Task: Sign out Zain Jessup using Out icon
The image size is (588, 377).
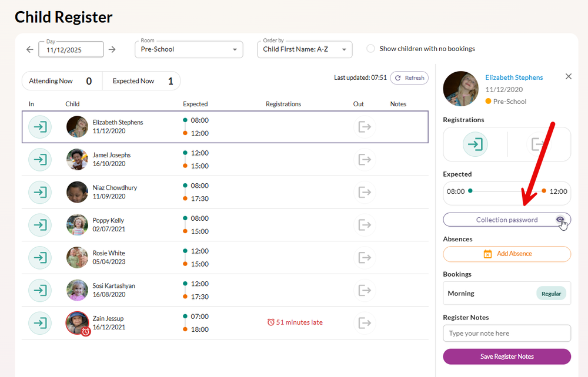Action: pos(365,322)
